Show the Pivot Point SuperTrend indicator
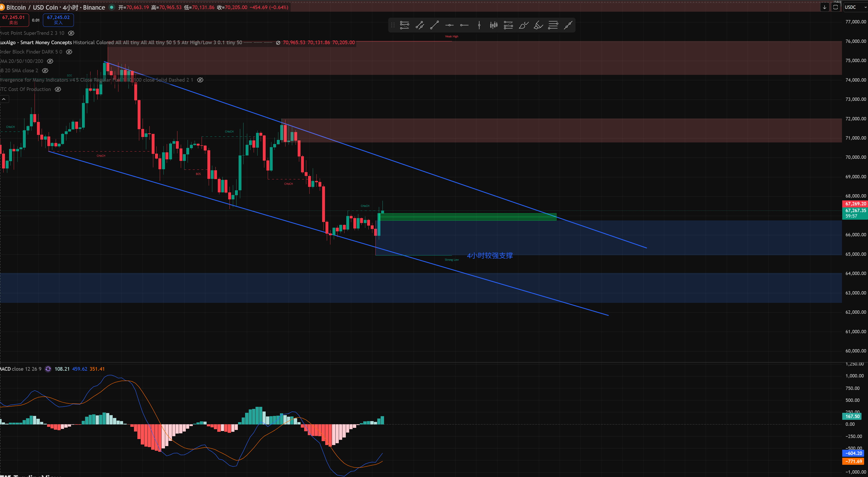868x477 pixels. point(71,33)
